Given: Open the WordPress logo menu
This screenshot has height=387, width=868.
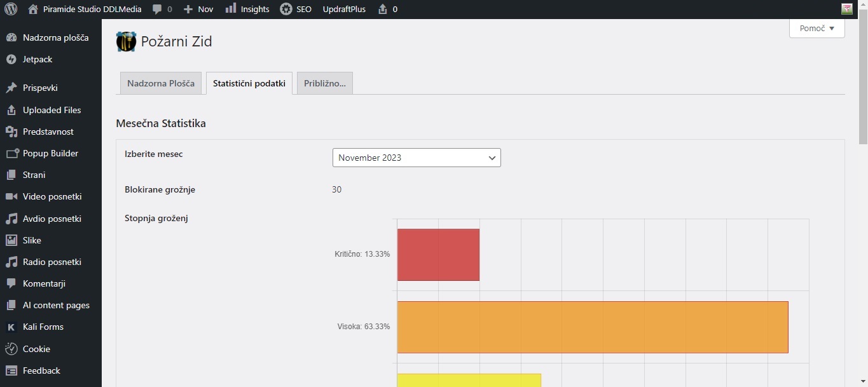Looking at the screenshot, I should coord(11,10).
